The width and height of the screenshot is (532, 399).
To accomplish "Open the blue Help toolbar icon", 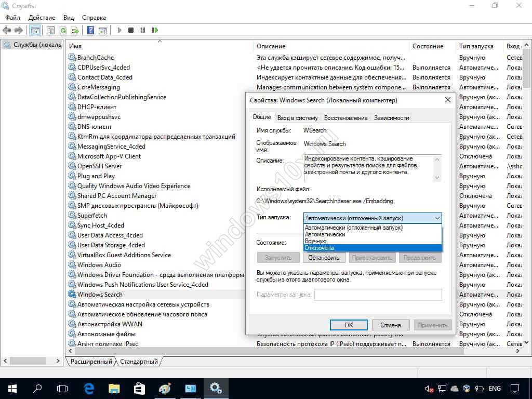I will tap(90, 30).
